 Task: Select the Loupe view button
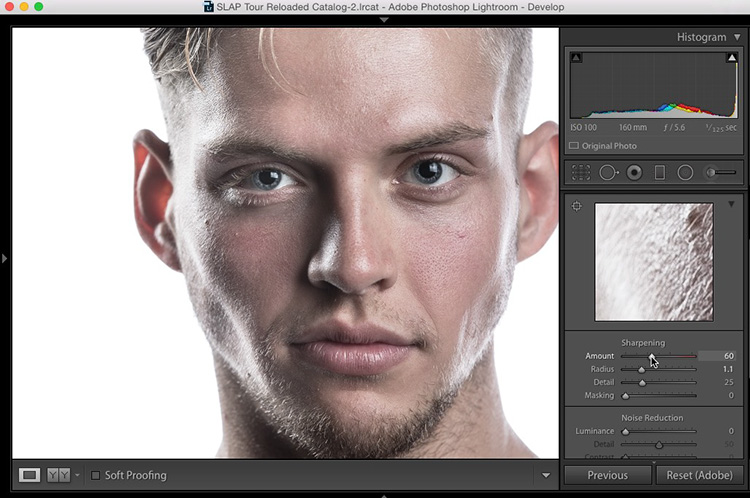pos(30,475)
